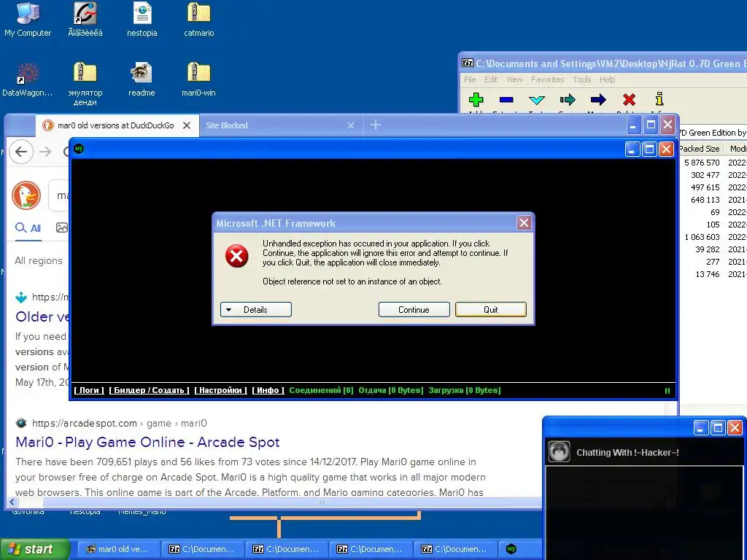Select the All search results tab
This screenshot has height=560, width=747.
click(x=28, y=228)
